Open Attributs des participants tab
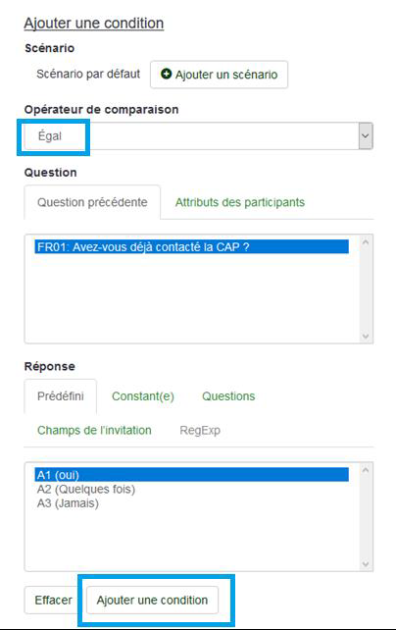The height and width of the screenshot is (630, 396). click(x=240, y=202)
